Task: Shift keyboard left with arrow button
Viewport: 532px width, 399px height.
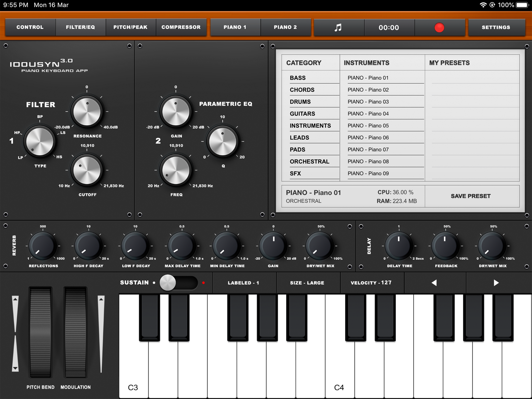Action: pos(434,283)
